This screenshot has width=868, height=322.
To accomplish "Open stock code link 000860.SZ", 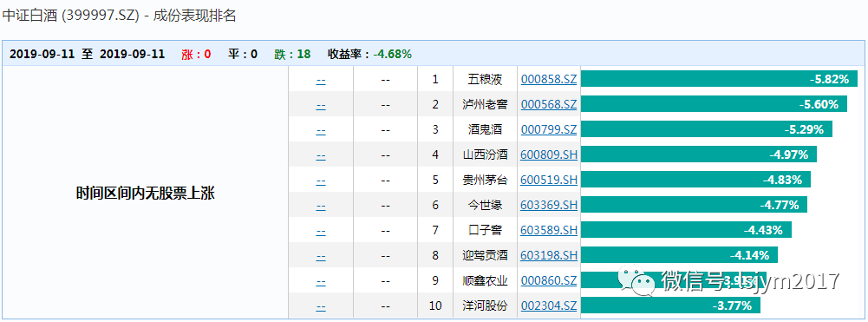I will (x=549, y=280).
